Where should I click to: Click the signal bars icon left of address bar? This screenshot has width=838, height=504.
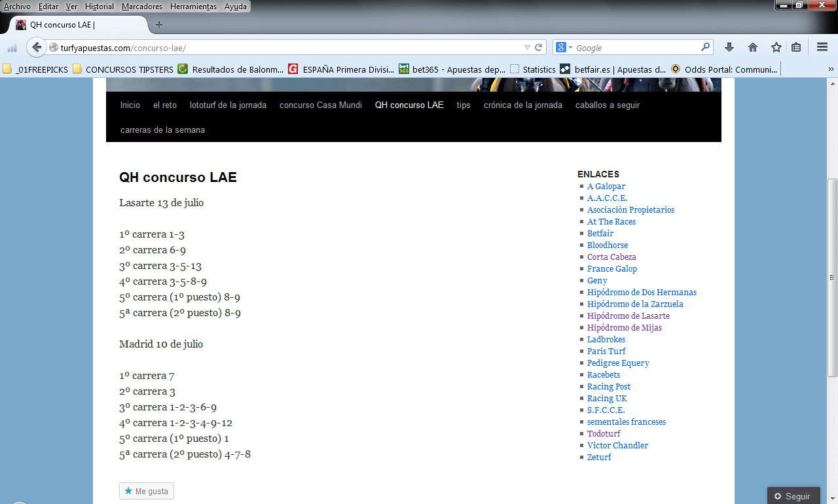[x=12, y=48]
